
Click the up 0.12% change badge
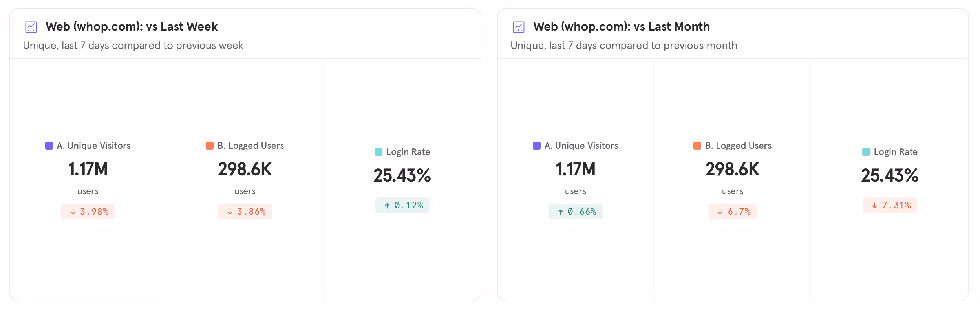click(x=402, y=205)
